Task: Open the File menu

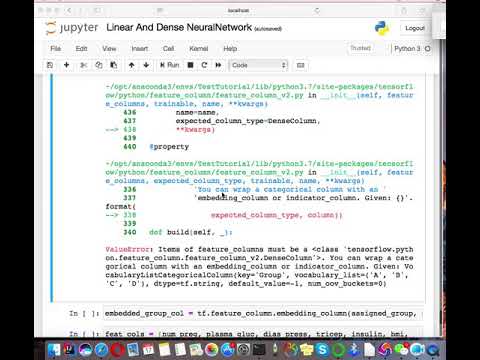Action: 56,49
